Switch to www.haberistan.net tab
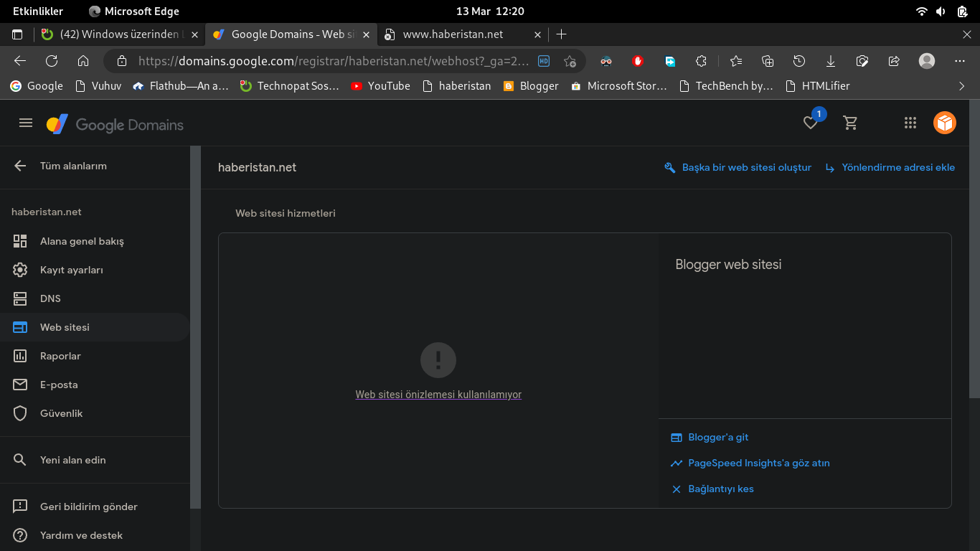Screen dimensions: 980x551 click(463, 34)
